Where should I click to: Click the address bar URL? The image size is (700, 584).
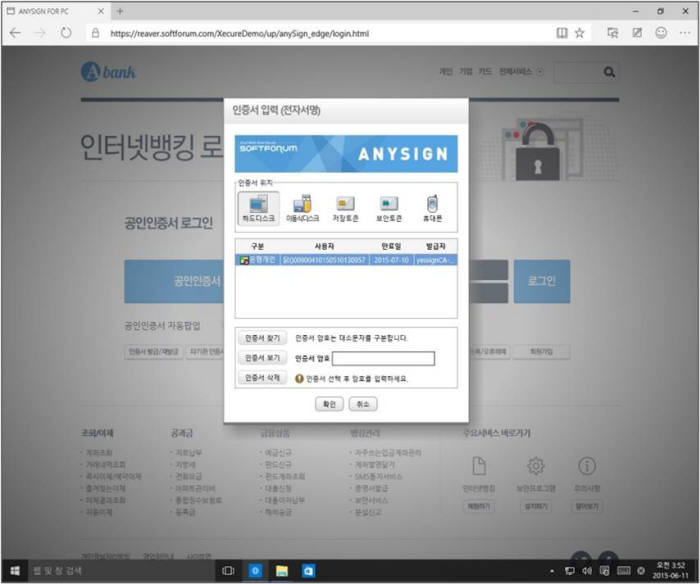[x=239, y=33]
